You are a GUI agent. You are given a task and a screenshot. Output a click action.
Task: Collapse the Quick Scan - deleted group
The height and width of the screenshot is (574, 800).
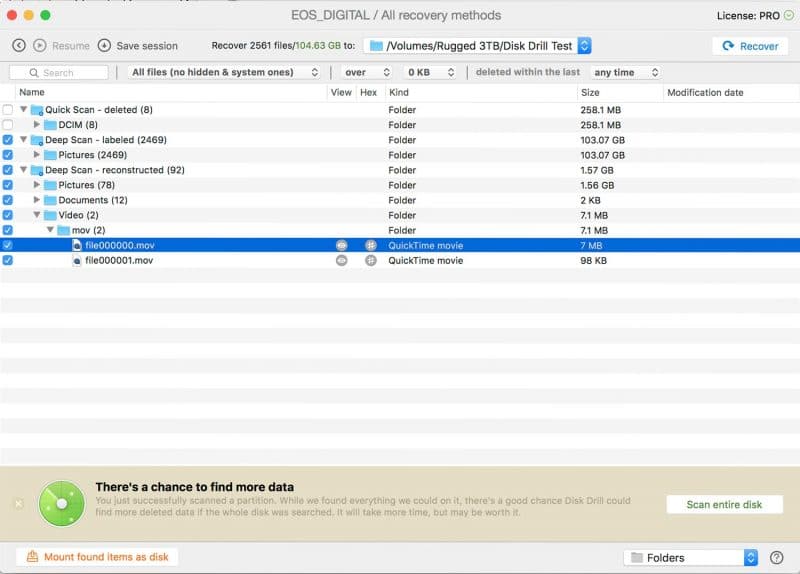pos(23,109)
